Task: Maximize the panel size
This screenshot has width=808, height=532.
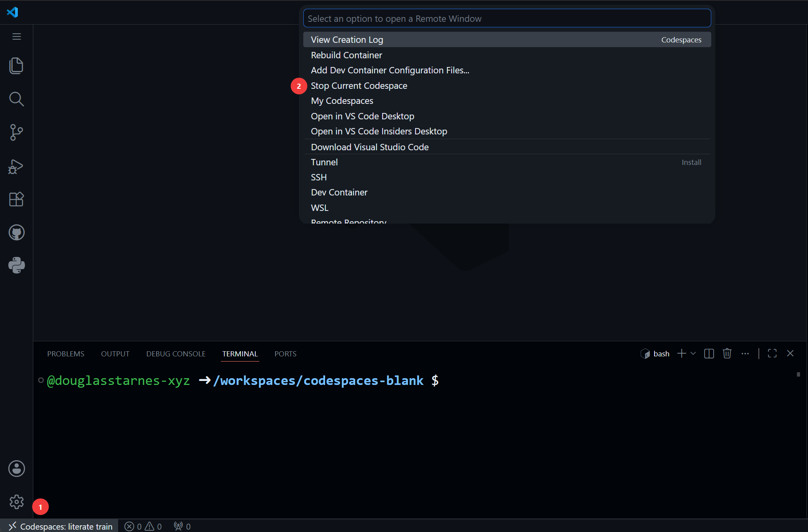Action: (x=772, y=353)
